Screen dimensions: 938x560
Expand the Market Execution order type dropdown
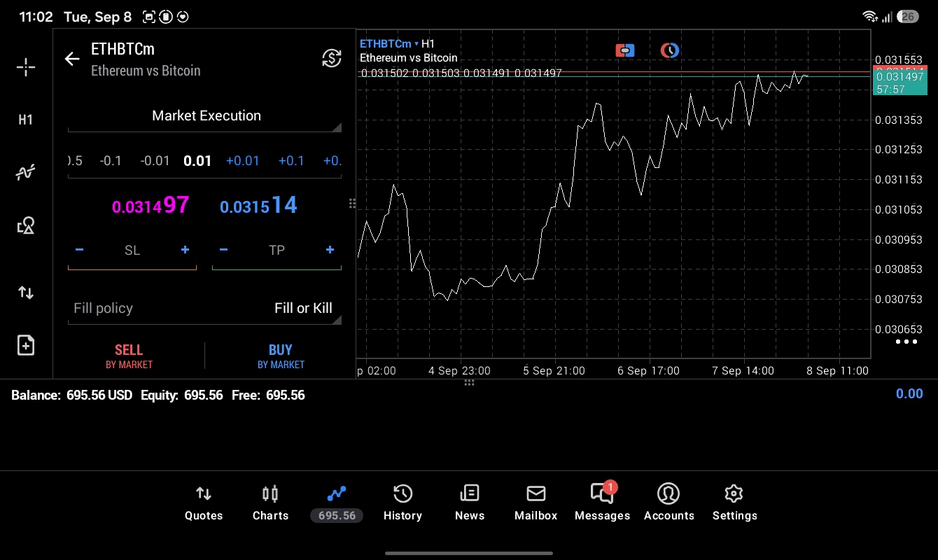[x=205, y=116]
